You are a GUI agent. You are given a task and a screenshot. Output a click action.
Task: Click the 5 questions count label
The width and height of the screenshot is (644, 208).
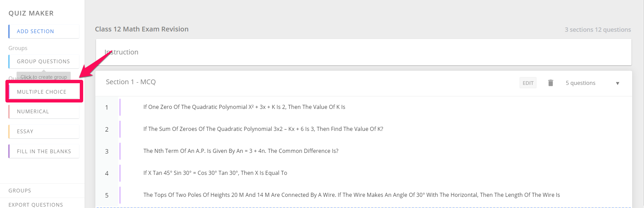pyautogui.click(x=580, y=83)
